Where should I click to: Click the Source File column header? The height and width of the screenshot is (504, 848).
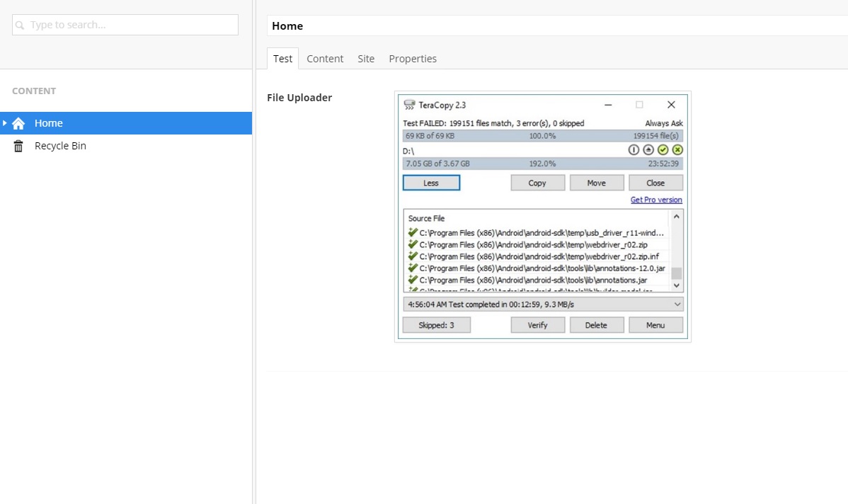tap(427, 219)
